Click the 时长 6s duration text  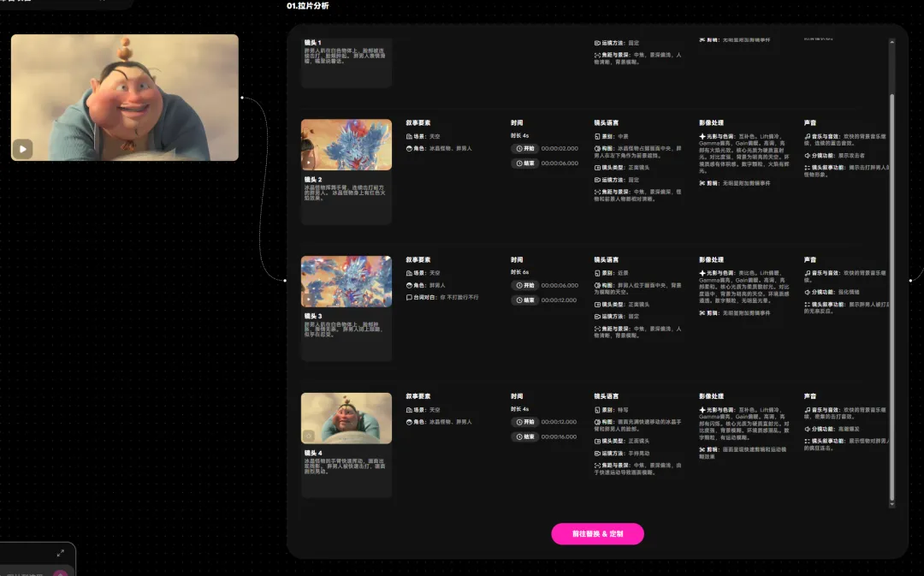(520, 272)
